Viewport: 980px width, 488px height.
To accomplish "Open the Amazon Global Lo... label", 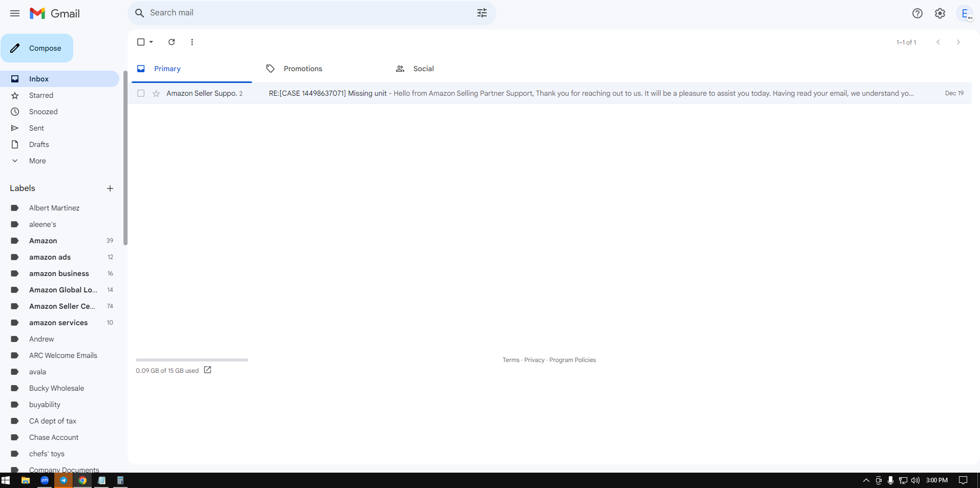I will pyautogui.click(x=59, y=290).
